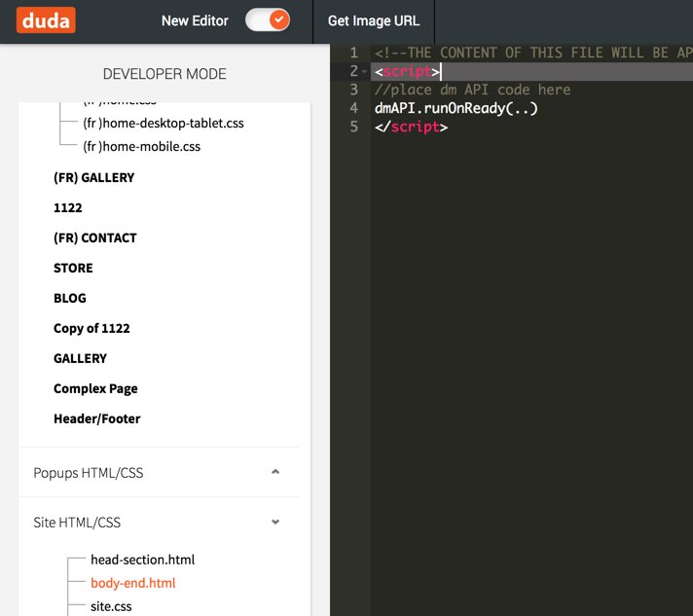Click the New Editor label

pyautogui.click(x=195, y=20)
